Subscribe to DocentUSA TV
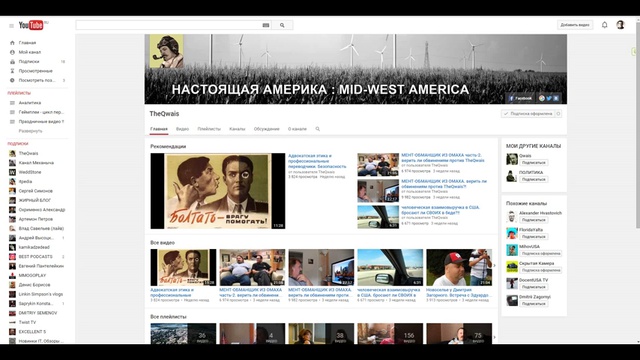The height and width of the screenshot is (360, 640). [x=533, y=287]
